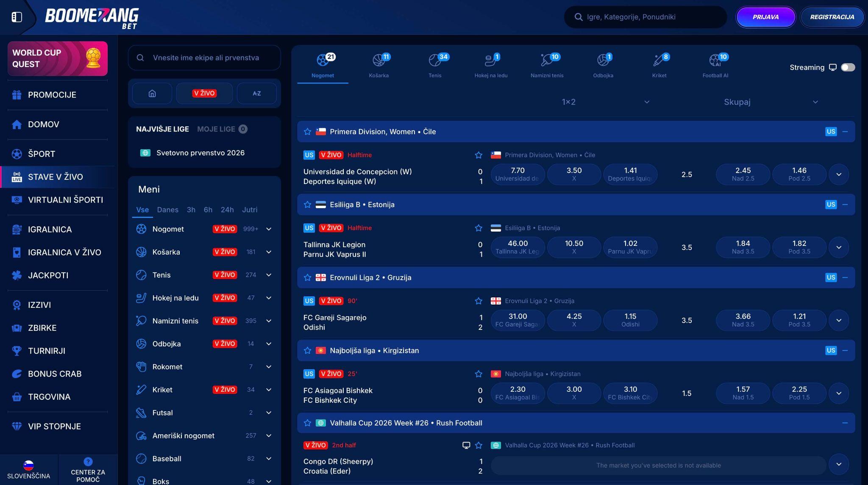Switch to the Moje lige tab
Viewport: 868px width, 485px height.
pyautogui.click(x=222, y=129)
